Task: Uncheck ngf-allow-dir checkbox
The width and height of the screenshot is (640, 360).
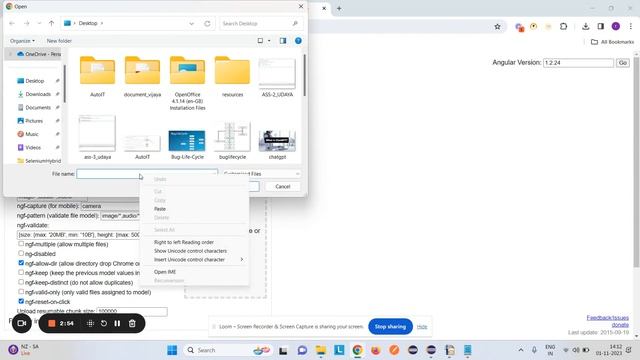Action: tap(21, 263)
